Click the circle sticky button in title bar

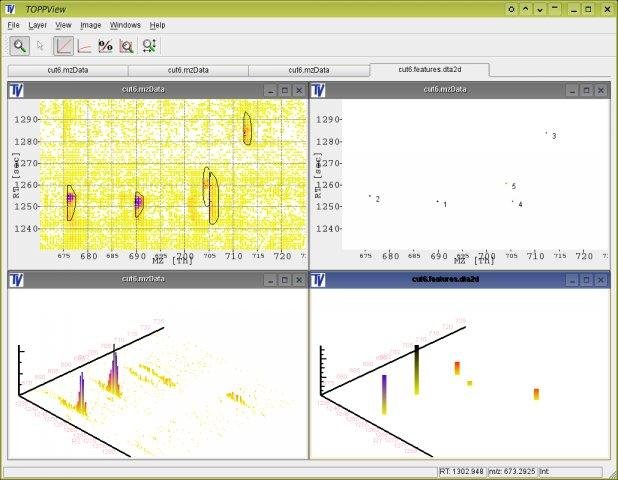(x=511, y=9)
